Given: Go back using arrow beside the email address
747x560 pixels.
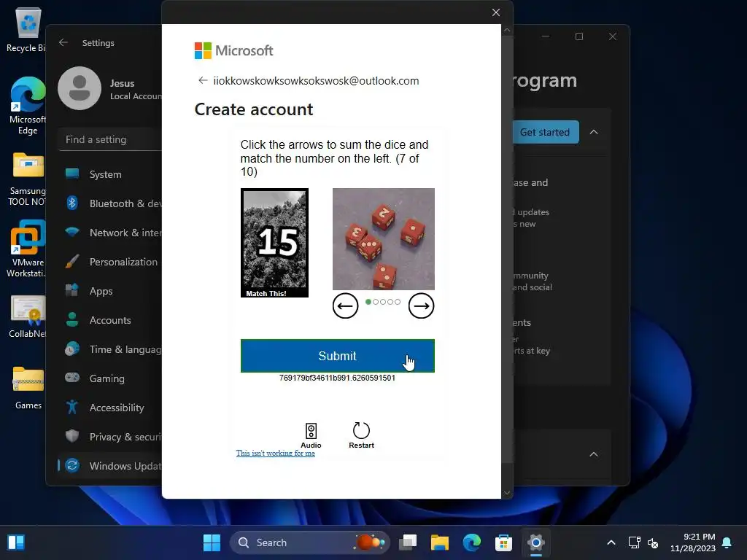Looking at the screenshot, I should 203,80.
